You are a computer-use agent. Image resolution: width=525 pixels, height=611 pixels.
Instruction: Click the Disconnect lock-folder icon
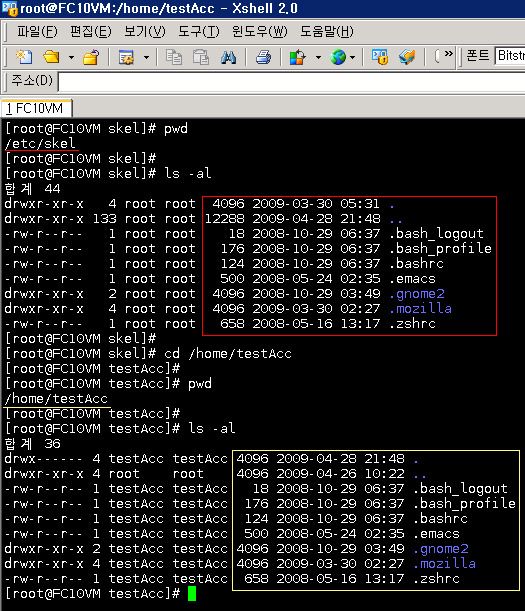click(x=91, y=58)
